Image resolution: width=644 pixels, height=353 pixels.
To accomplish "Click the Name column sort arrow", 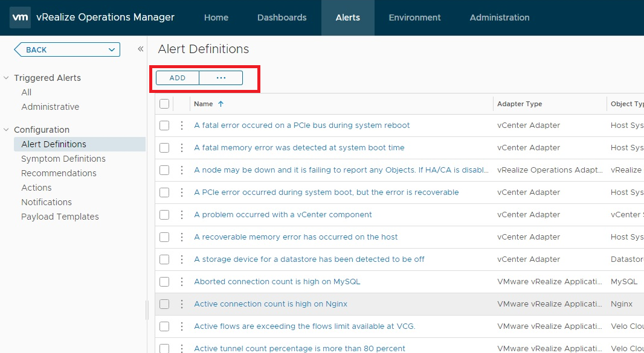I will pyautogui.click(x=221, y=104).
